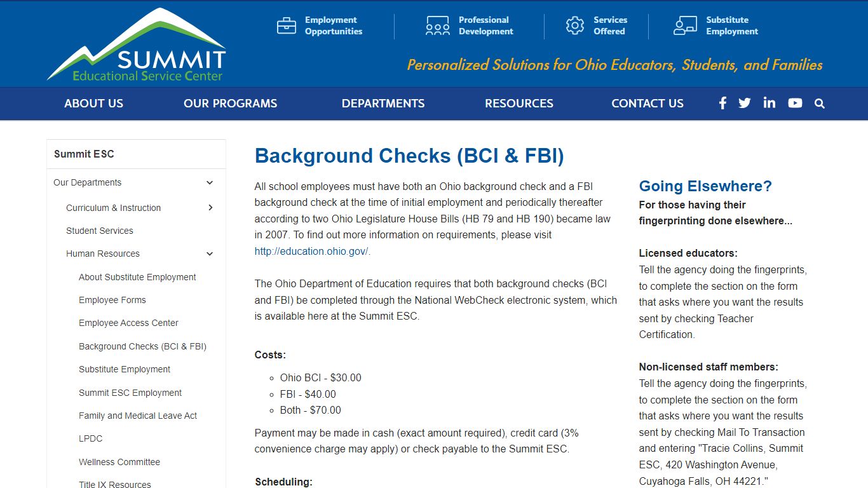
Task: Open the Twitter profile icon
Action: [745, 103]
